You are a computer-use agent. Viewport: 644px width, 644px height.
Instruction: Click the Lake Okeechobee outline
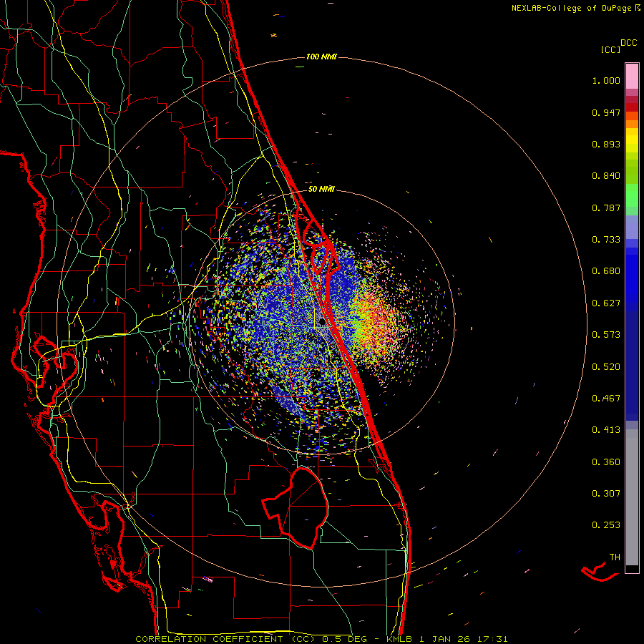[x=296, y=507]
